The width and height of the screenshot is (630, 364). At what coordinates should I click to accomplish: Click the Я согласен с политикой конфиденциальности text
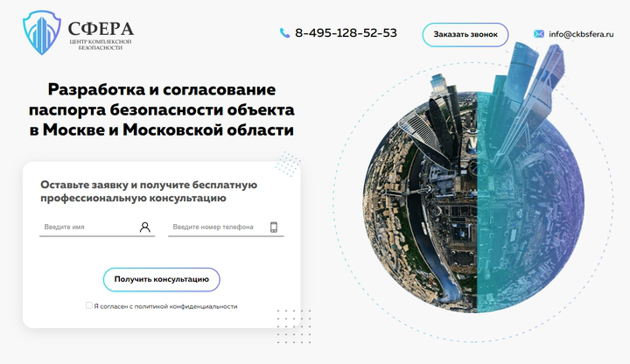pos(165,306)
